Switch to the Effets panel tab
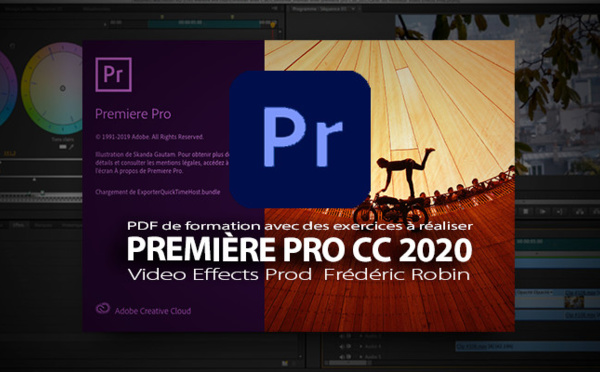The image size is (600, 372). pyautogui.click(x=18, y=225)
